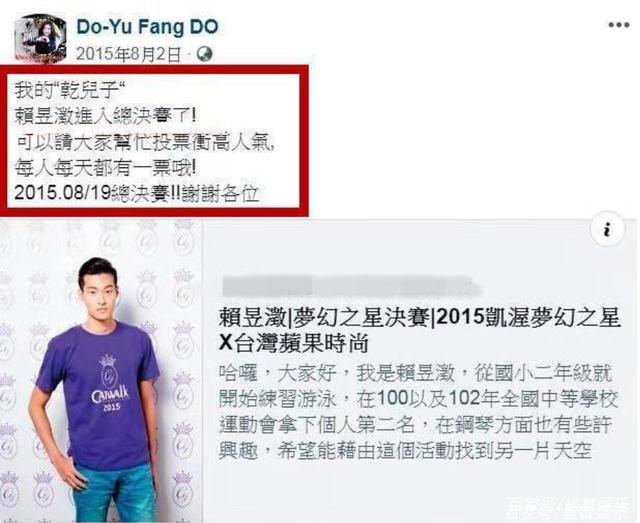Click the Catwalk 2015 logo on purple shirt
This screenshot has height=523, width=640.
[111, 383]
